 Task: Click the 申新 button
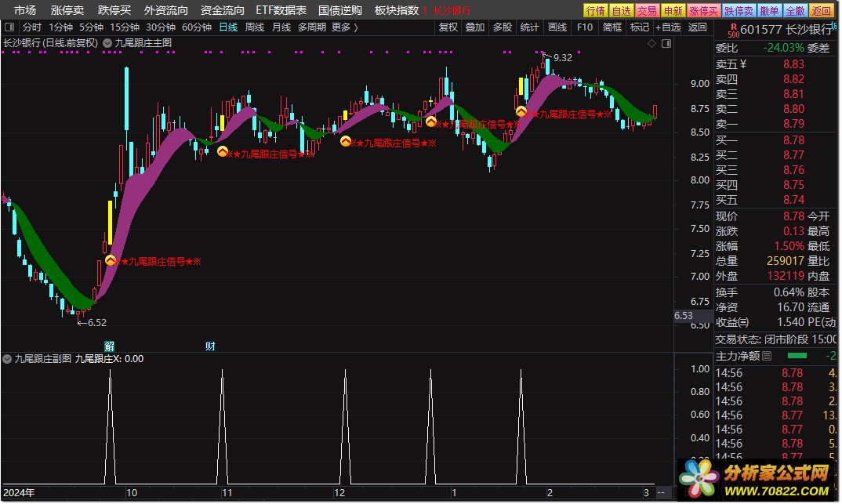coord(673,11)
